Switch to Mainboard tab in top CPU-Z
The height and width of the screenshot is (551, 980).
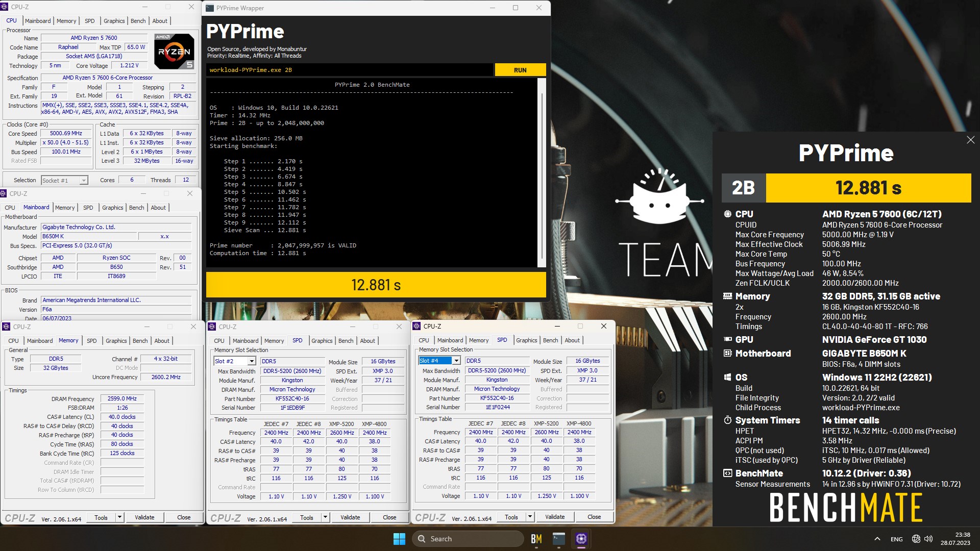38,21
